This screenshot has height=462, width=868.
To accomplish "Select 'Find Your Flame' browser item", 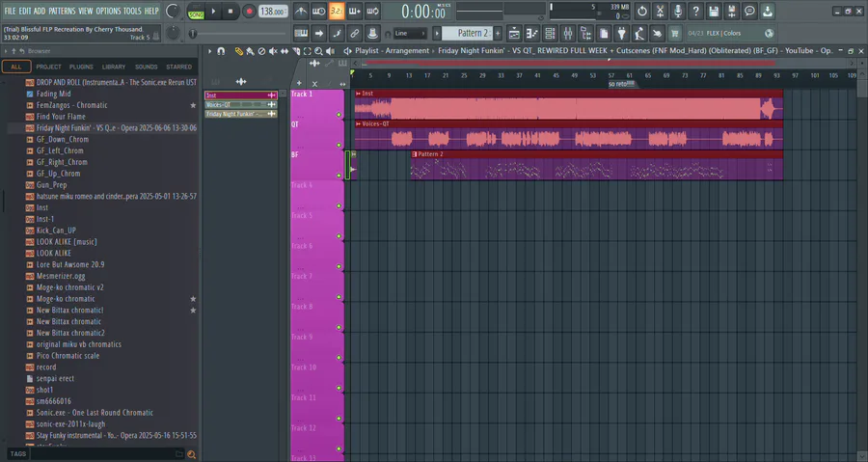I will pos(61,117).
